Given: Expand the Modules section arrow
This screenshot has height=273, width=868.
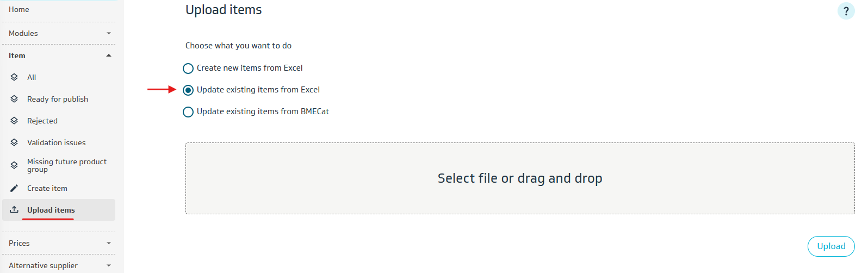Looking at the screenshot, I should 109,33.
